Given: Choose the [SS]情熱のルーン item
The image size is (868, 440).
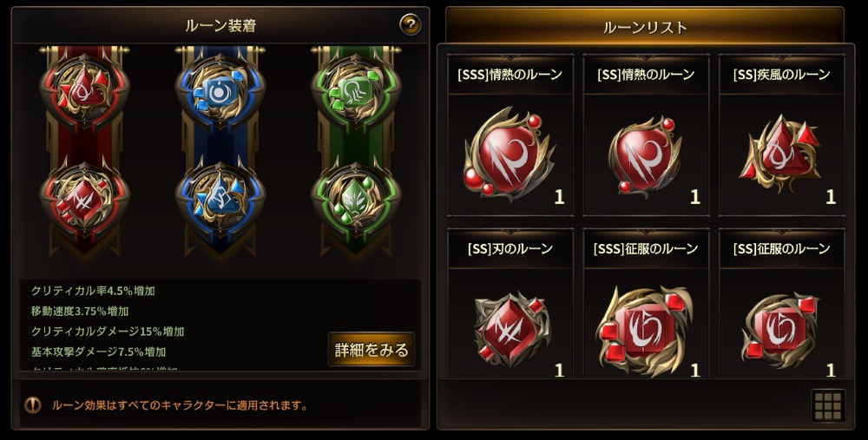Looking at the screenshot, I should pos(646,135).
